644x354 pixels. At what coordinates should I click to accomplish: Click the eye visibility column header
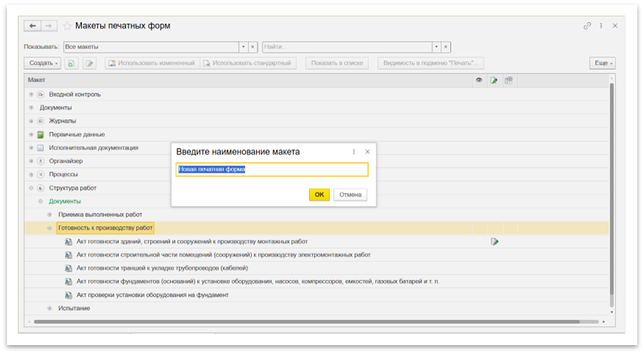pyautogui.click(x=479, y=80)
